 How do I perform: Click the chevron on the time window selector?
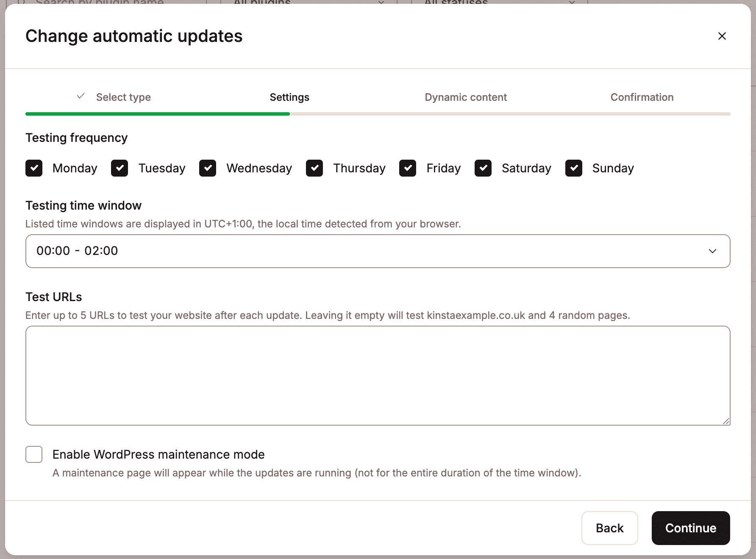coord(713,251)
